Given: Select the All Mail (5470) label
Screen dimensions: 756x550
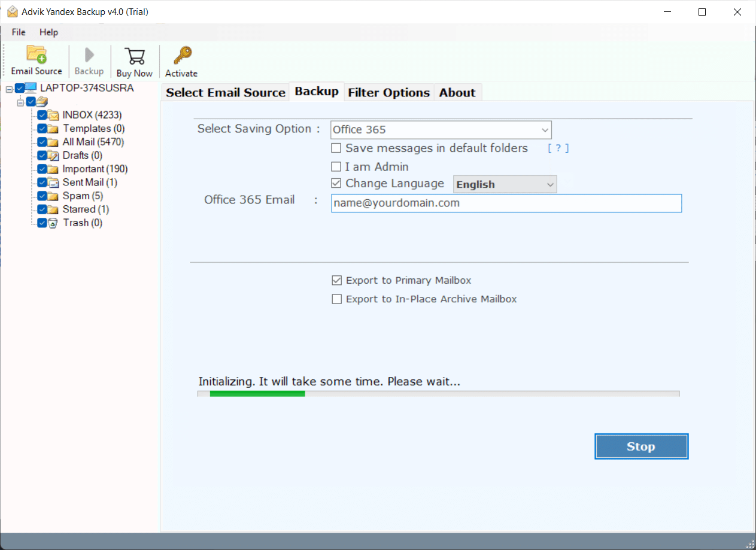Looking at the screenshot, I should 93,142.
